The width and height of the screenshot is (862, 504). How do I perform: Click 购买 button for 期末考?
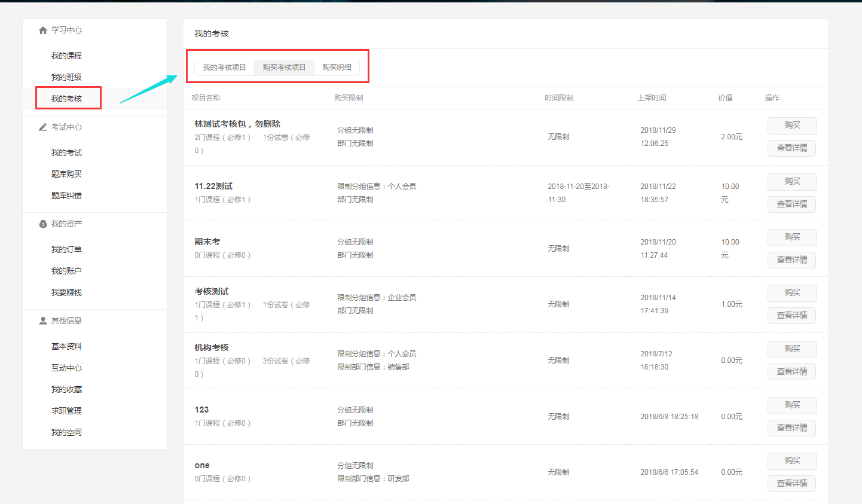[x=792, y=237]
